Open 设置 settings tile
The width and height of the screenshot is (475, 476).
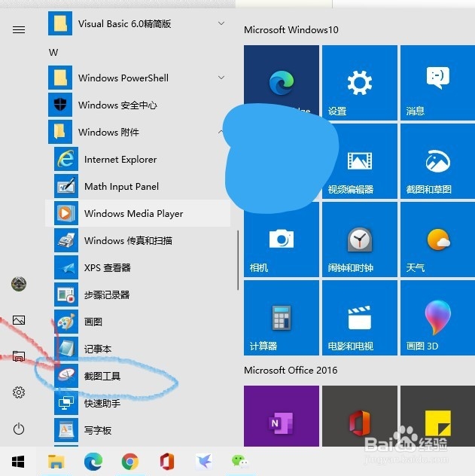[x=360, y=83]
